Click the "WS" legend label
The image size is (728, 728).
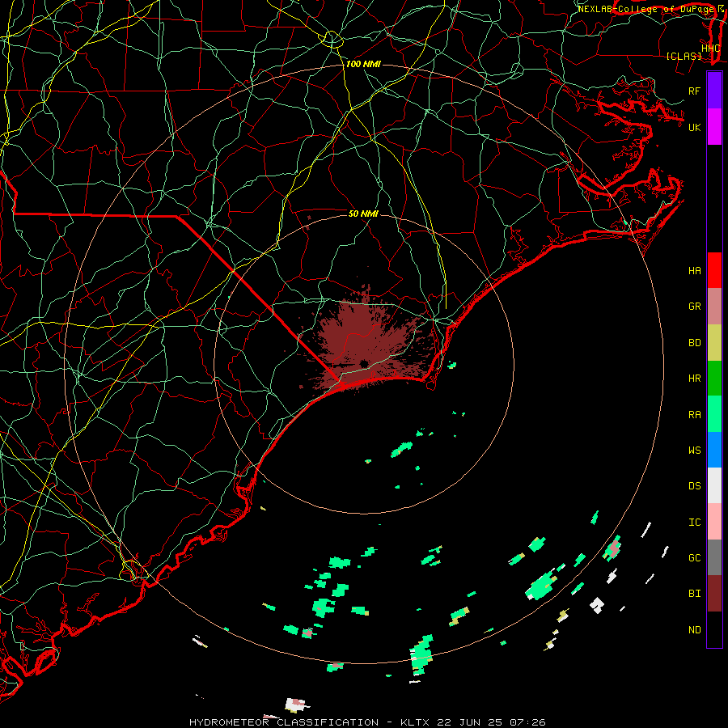pyautogui.click(x=694, y=451)
